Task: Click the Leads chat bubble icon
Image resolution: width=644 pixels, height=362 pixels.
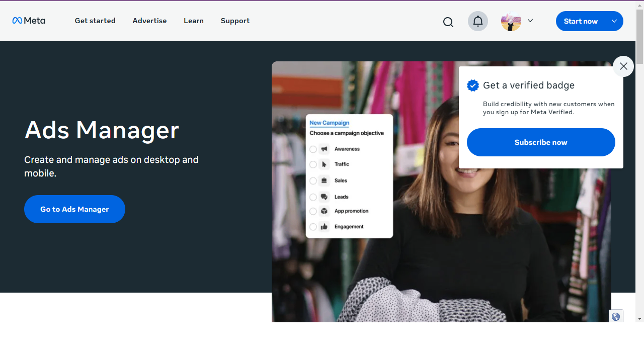Action: [x=324, y=197]
